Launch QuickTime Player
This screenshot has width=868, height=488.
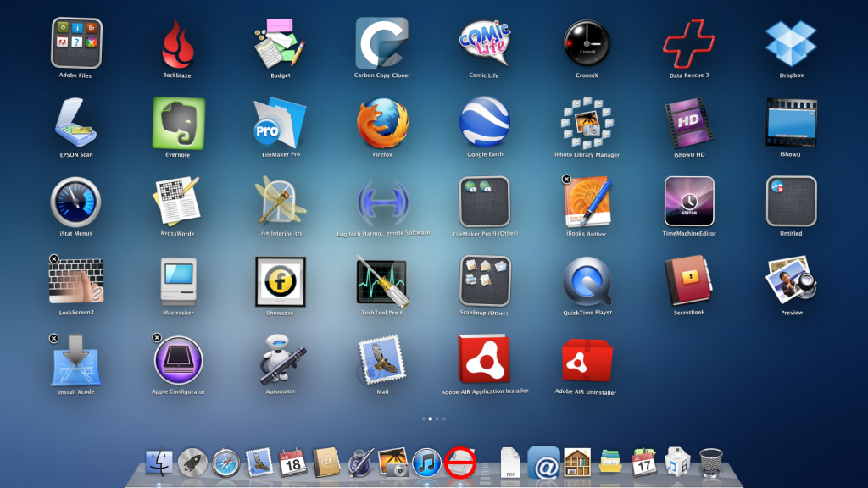point(587,281)
